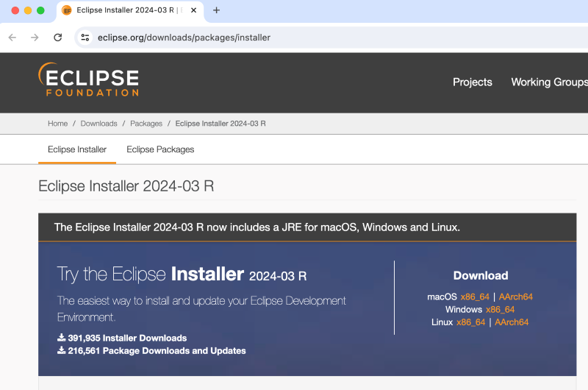588x390 pixels.
Task: Reload the page with refresh icon
Action: coord(58,38)
